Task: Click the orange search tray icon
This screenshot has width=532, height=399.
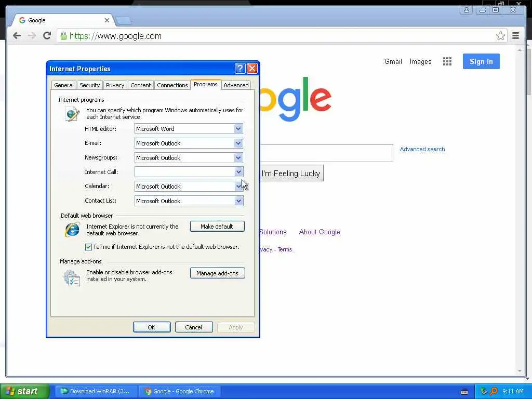Action: pyautogui.click(x=494, y=391)
